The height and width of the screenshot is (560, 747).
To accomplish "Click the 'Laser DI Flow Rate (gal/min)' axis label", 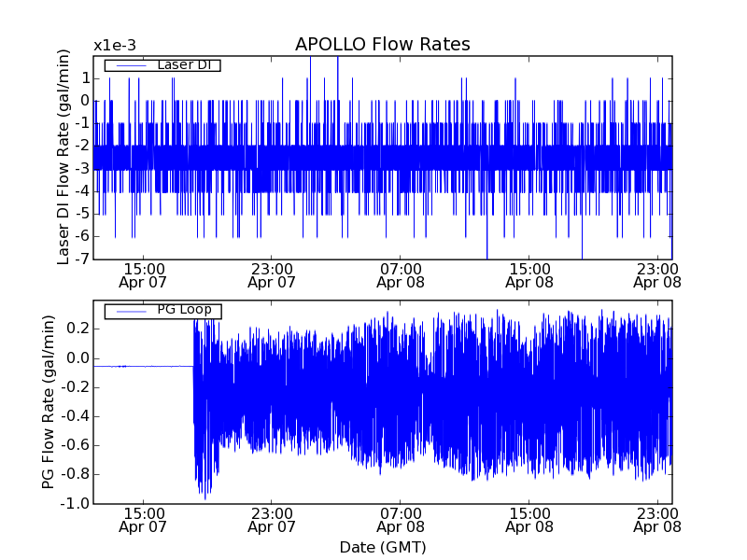I will click(x=63, y=157).
